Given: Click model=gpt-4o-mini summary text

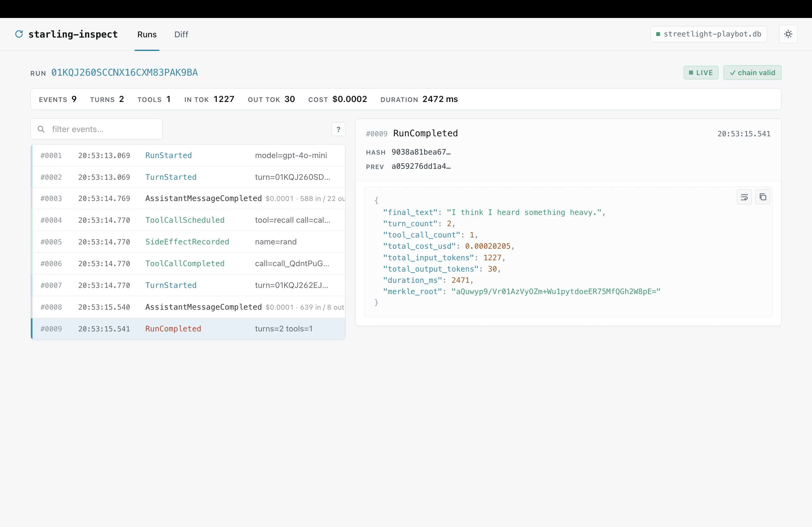Looking at the screenshot, I should point(291,155).
